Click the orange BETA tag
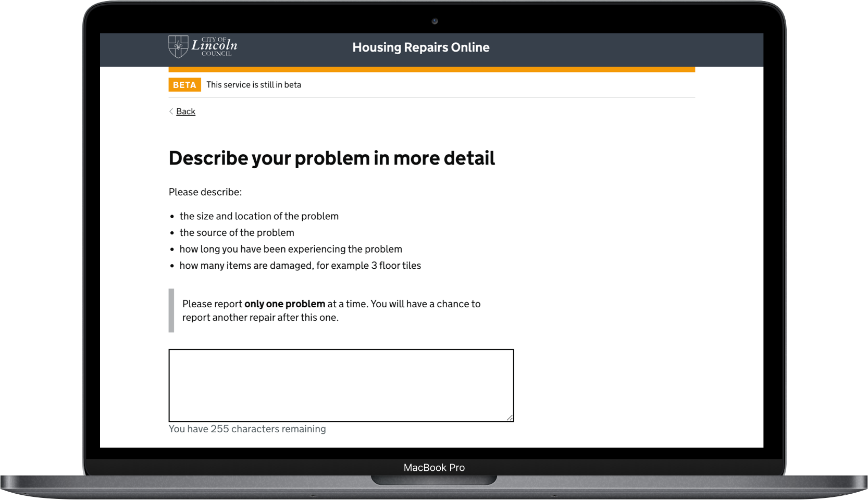Screen dimensions: 868x500 tap(184, 85)
